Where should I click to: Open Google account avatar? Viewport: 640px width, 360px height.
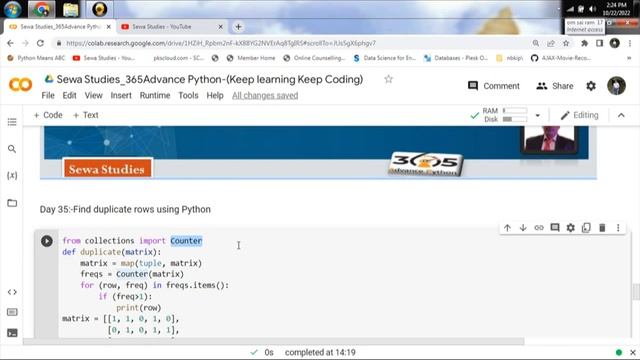pyautogui.click(x=616, y=86)
